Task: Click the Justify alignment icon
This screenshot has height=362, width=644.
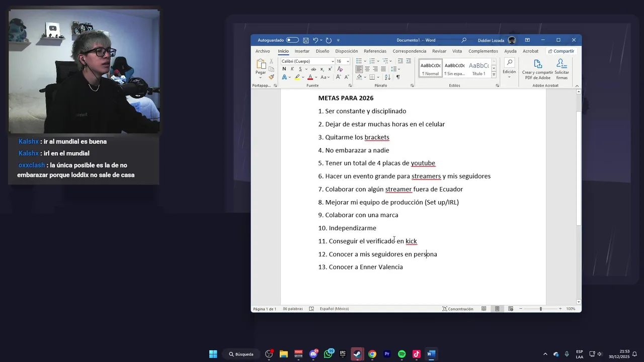Action: 383,69
